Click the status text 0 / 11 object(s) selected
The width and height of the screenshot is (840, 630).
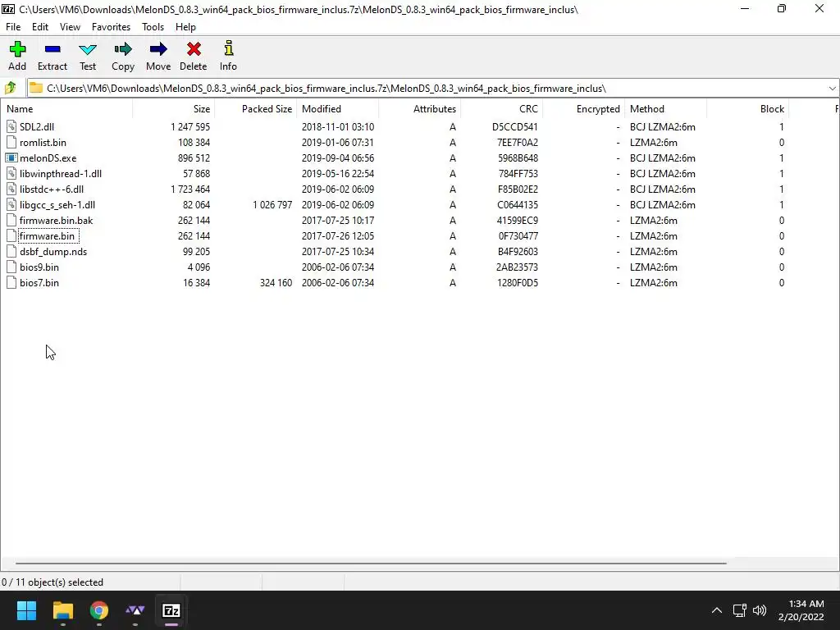(x=52, y=582)
